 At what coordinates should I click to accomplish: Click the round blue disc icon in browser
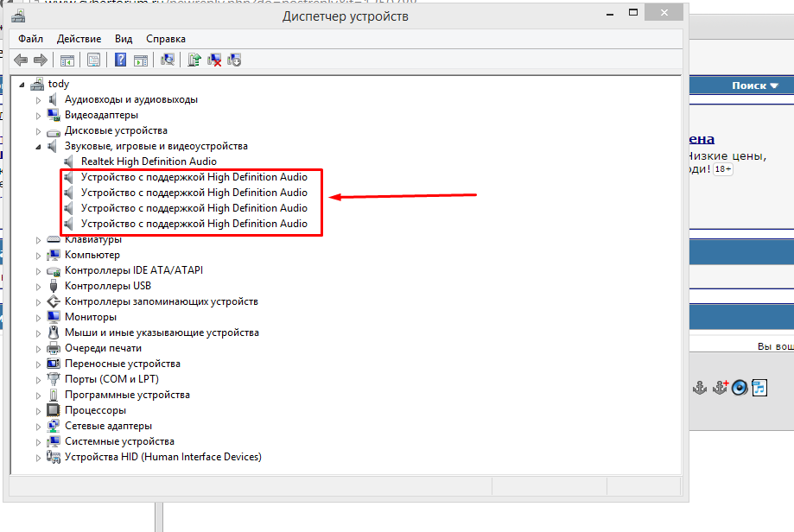[x=740, y=388]
